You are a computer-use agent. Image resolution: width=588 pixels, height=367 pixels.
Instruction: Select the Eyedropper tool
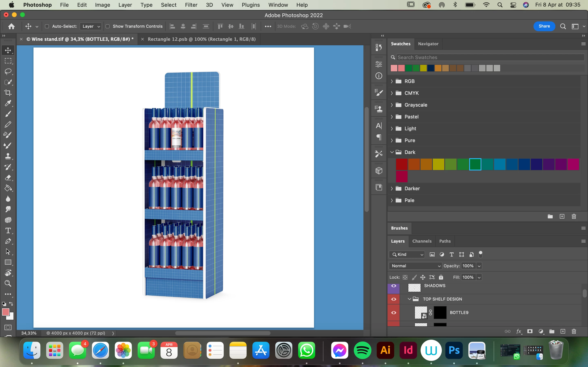(x=8, y=103)
